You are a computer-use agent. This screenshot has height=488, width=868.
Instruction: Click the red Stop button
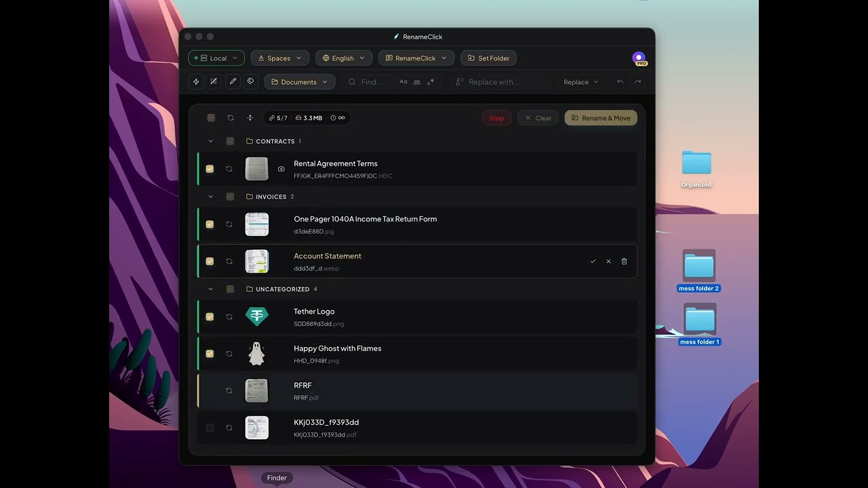[x=496, y=117]
